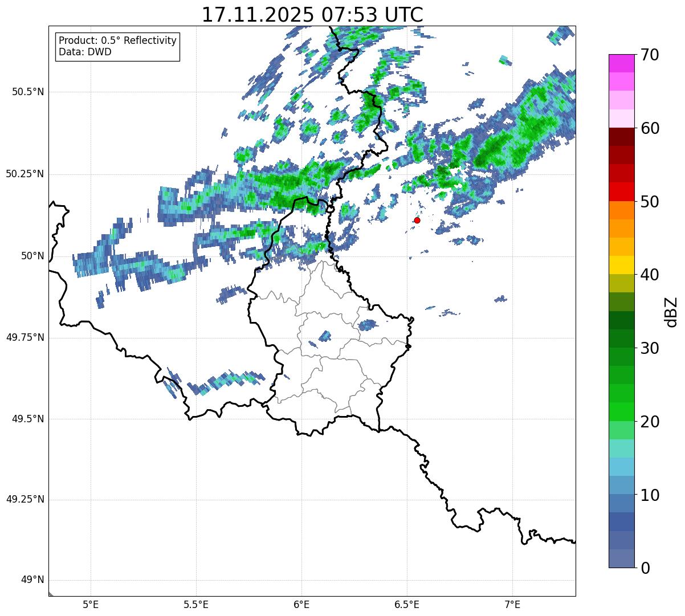The height and width of the screenshot is (616, 685).
Task: Click the title '17.11.2025 07:53 UTC'
Action: tap(312, 14)
